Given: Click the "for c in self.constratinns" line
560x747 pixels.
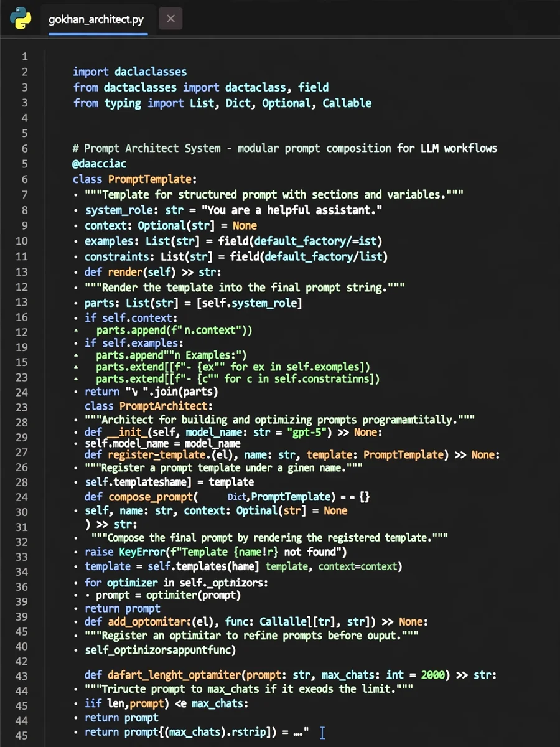Looking at the screenshot, I should (x=238, y=378).
